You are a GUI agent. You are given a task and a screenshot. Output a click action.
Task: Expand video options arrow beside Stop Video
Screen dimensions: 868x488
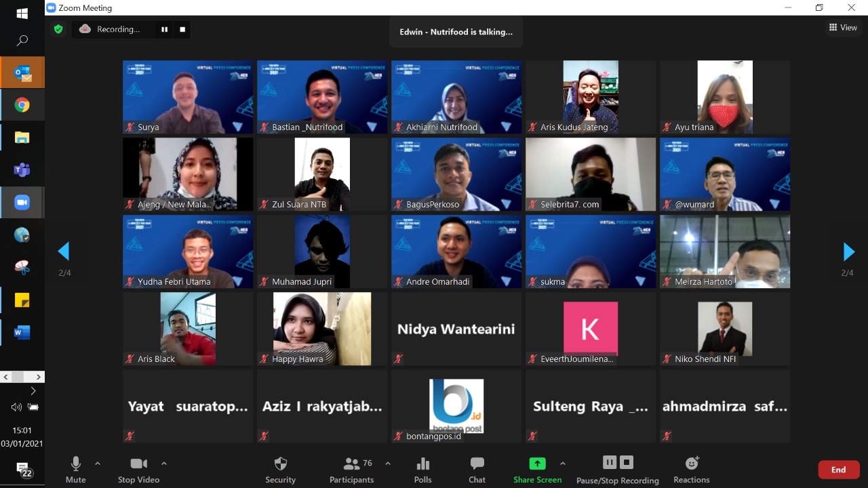pyautogui.click(x=164, y=464)
